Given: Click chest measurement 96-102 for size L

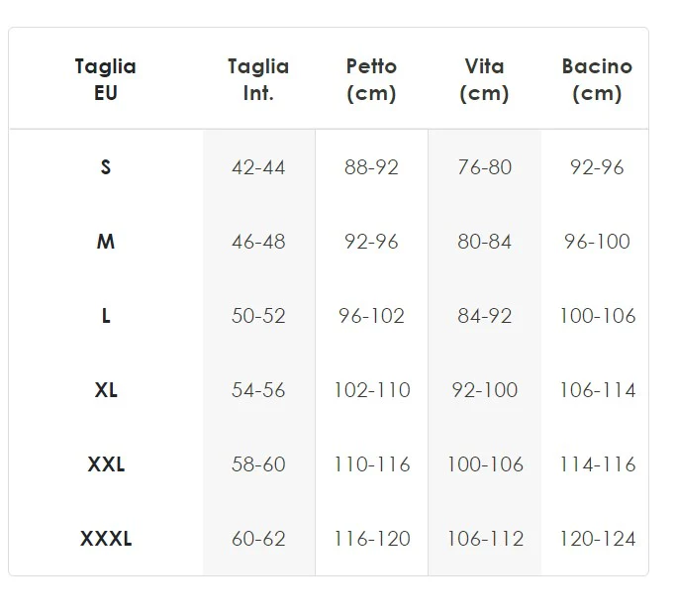Looking at the screenshot, I should 371,316.
